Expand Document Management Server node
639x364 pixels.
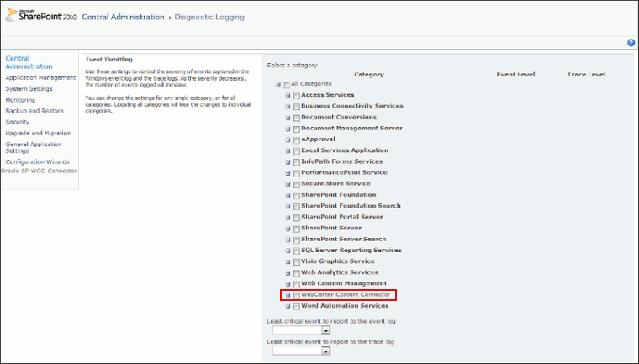[x=288, y=129]
